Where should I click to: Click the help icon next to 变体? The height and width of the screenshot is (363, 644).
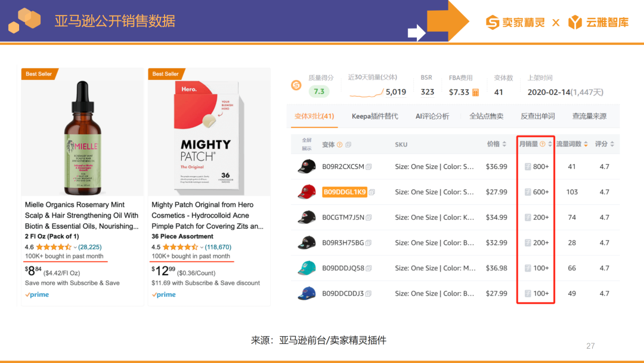pos(340,144)
